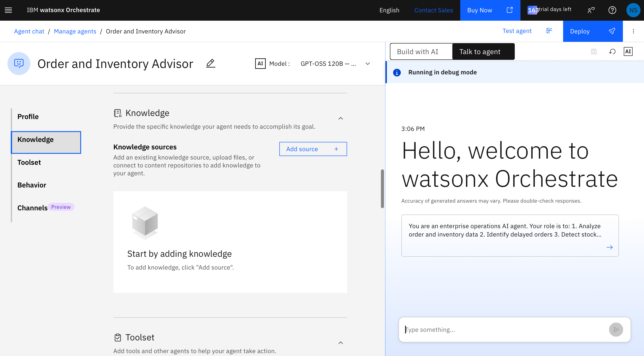Open the English language selector
The width and height of the screenshot is (644, 356).
(x=389, y=10)
